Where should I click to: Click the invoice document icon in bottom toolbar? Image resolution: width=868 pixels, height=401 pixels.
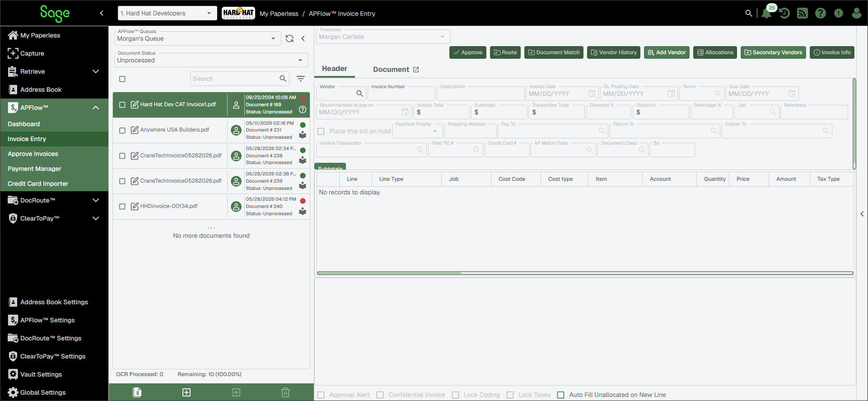[x=137, y=392]
